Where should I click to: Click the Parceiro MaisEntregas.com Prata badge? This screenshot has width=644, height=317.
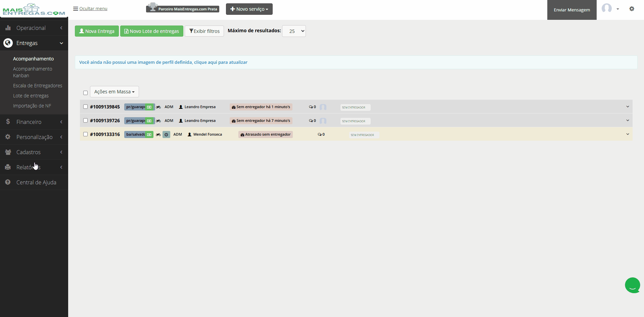(183, 9)
